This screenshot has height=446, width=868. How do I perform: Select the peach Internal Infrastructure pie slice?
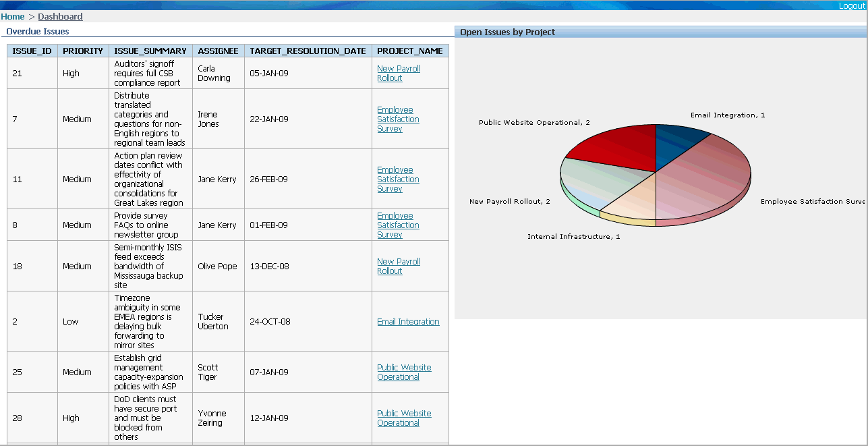631,199
